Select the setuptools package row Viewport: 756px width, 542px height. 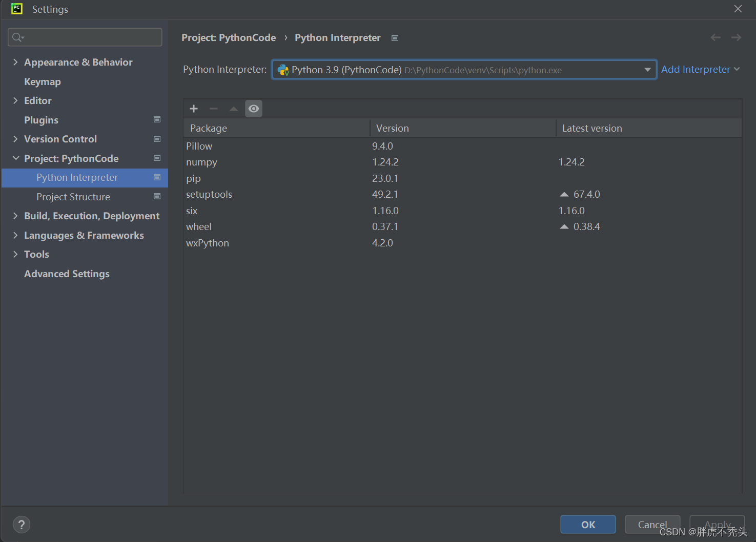coord(462,195)
